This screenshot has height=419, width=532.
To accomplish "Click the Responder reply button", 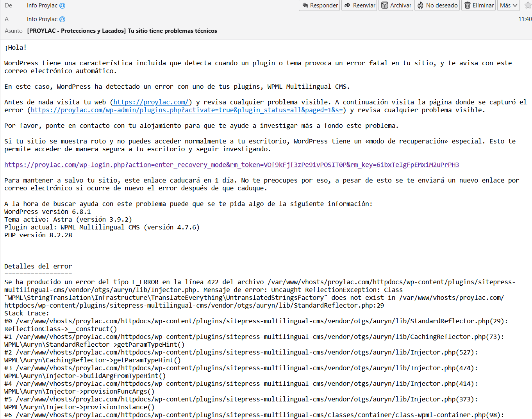I will (320, 5).
